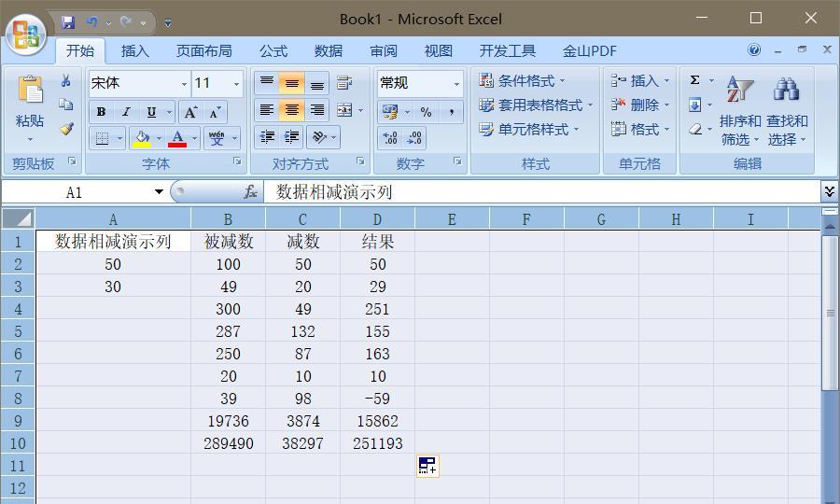Viewport: 840px width, 504px height.
Task: Switch to the 页面布局 tab
Action: tap(204, 51)
